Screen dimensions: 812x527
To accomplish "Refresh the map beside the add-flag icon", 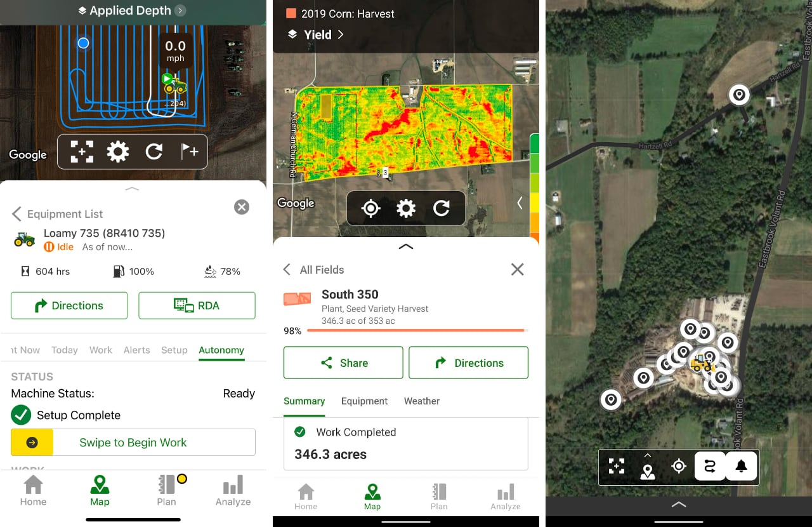I will pos(154,152).
